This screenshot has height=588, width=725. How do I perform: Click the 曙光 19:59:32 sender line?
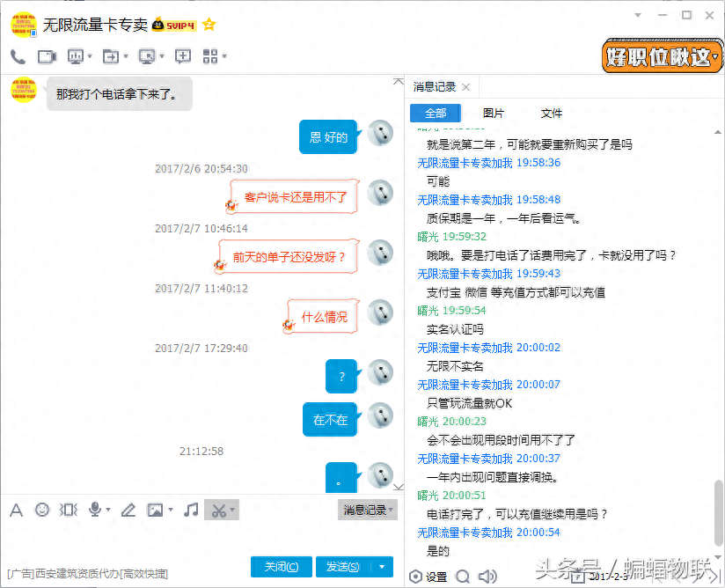pyautogui.click(x=451, y=237)
